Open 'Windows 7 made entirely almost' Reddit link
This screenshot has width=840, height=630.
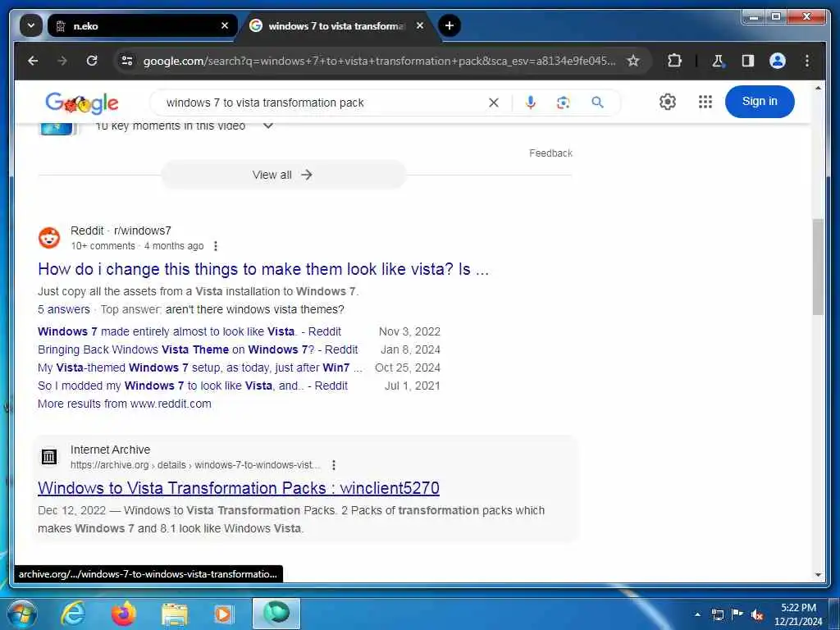189,331
